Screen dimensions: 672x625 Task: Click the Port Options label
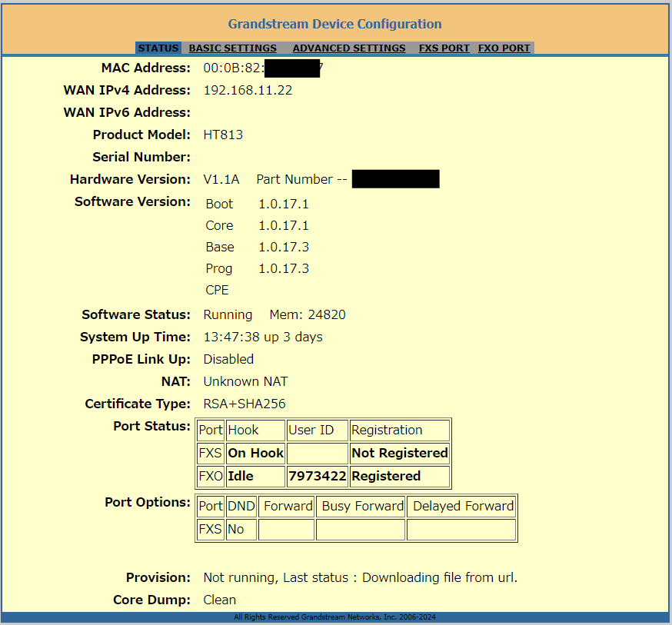pyautogui.click(x=148, y=503)
